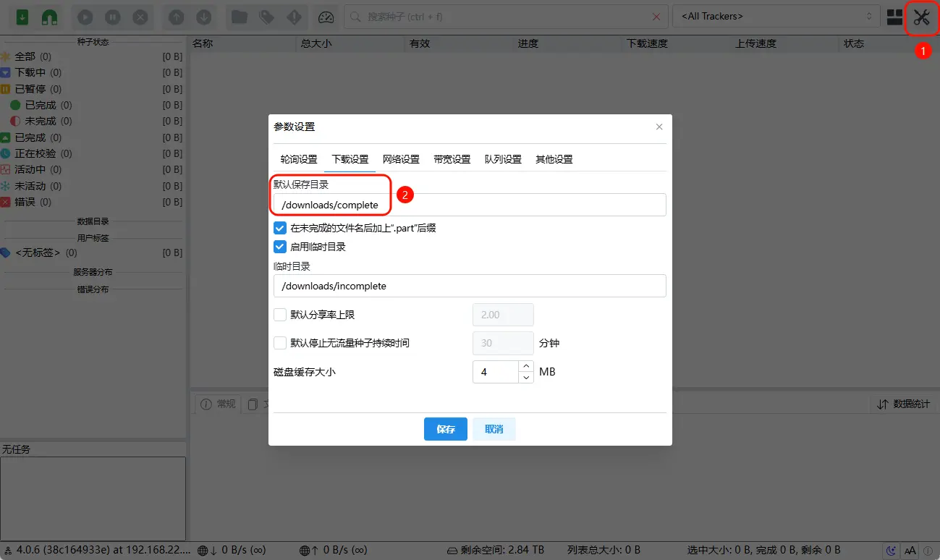The height and width of the screenshot is (560, 940).
Task: Click the add torrent file icon
Action: coord(22,17)
